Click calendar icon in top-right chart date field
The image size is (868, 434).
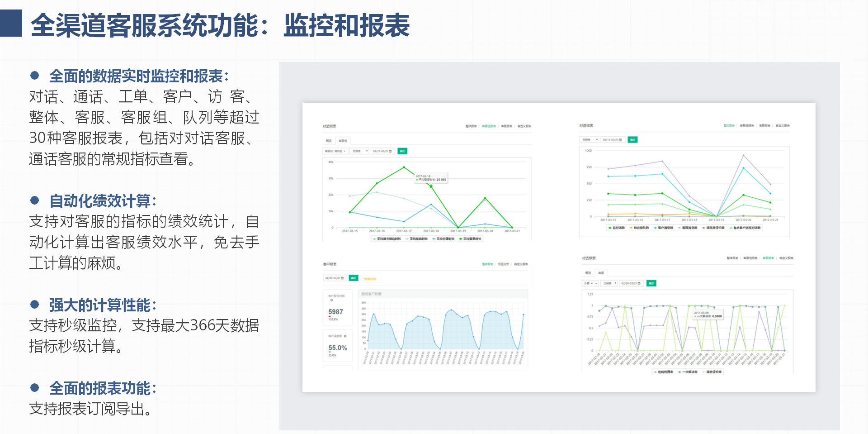tap(620, 140)
